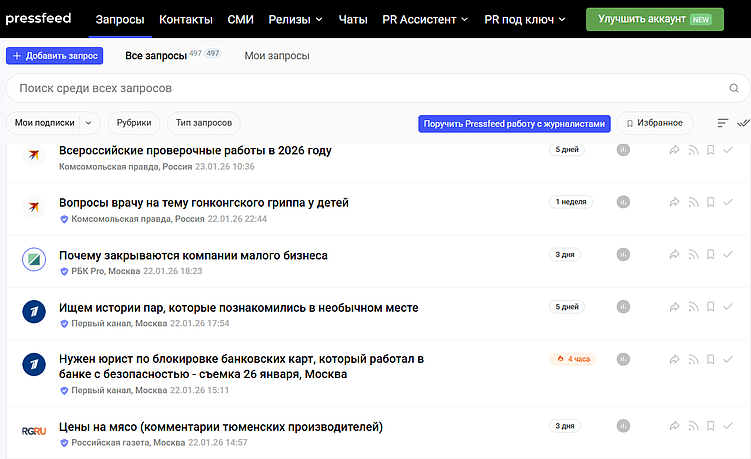Image resolution: width=751 pixels, height=459 pixels.
Task: Toggle the Избранное favorites filter
Action: (655, 123)
